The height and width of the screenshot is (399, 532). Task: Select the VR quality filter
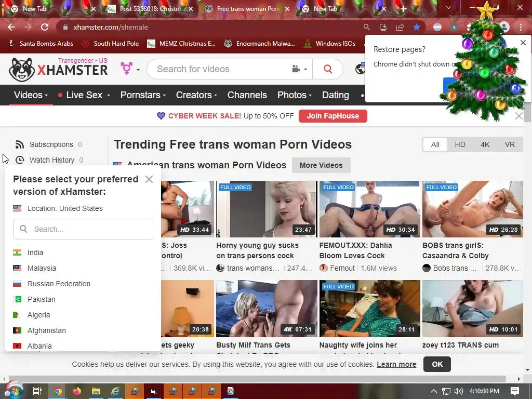[x=510, y=144]
